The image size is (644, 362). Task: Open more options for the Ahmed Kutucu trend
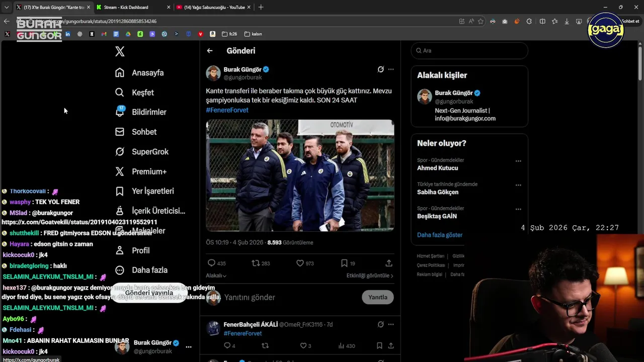click(x=518, y=161)
